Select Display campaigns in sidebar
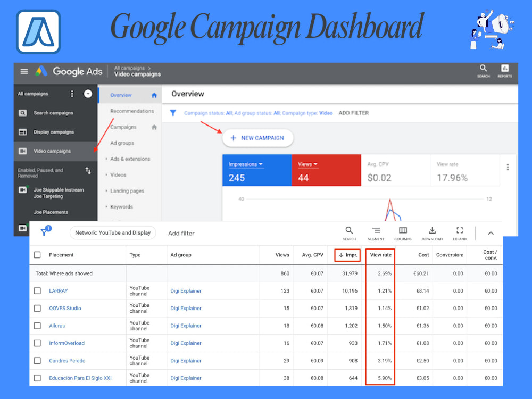Image resolution: width=532 pixels, height=399 pixels. pyautogui.click(x=54, y=132)
